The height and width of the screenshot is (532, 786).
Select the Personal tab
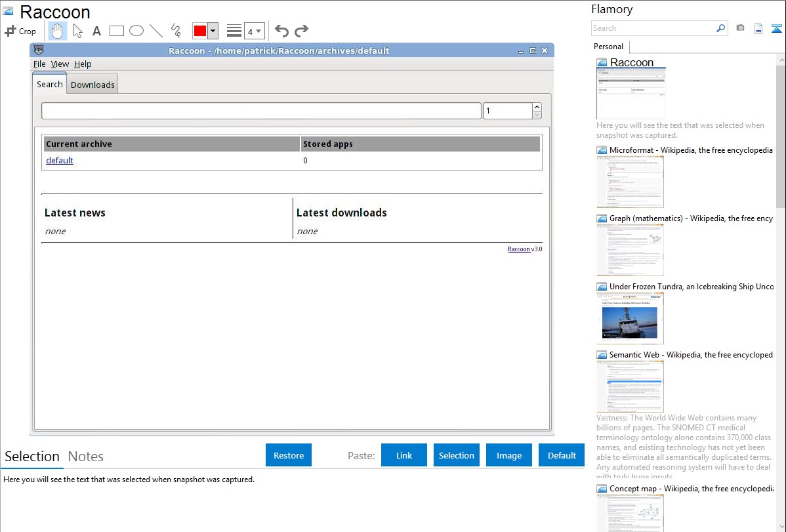[609, 47]
